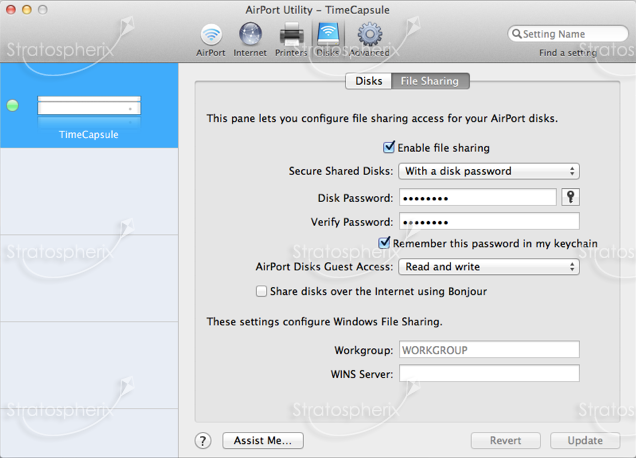Image resolution: width=636 pixels, height=458 pixels.
Task: Select the TimeCapsule device in sidebar
Action: click(89, 105)
